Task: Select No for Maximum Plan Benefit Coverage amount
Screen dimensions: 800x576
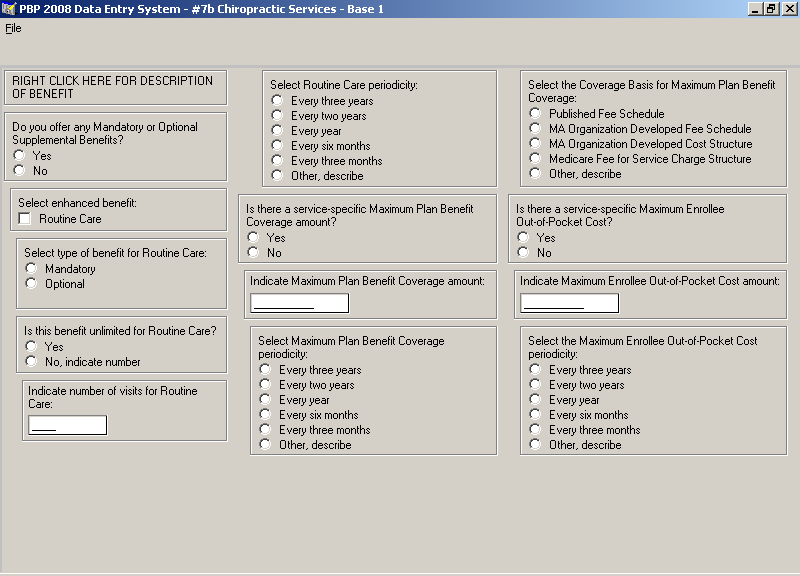Action: pyautogui.click(x=253, y=253)
